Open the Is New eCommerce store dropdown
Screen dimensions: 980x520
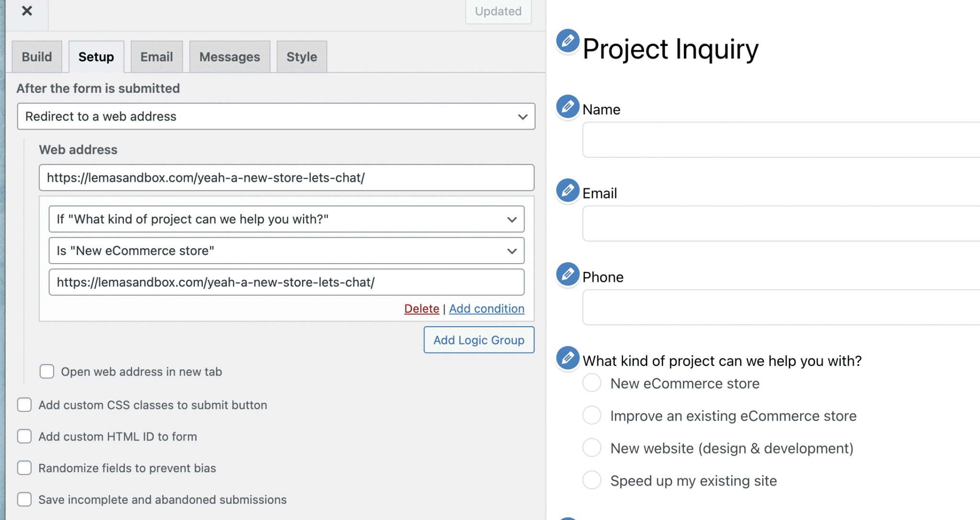coord(286,251)
